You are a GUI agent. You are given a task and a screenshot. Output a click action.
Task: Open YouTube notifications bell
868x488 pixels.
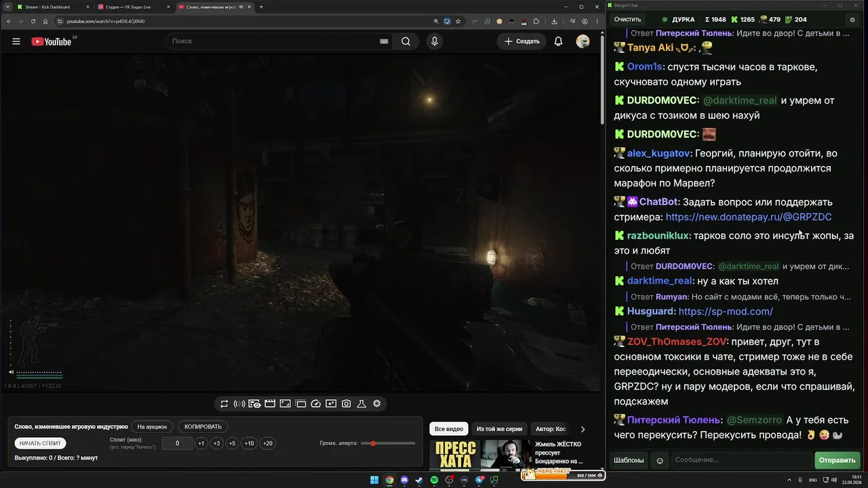coord(558,41)
